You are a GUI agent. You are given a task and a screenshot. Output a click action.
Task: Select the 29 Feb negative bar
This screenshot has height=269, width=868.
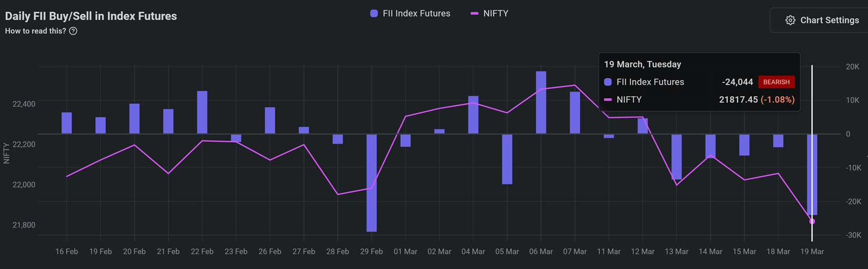point(372,182)
